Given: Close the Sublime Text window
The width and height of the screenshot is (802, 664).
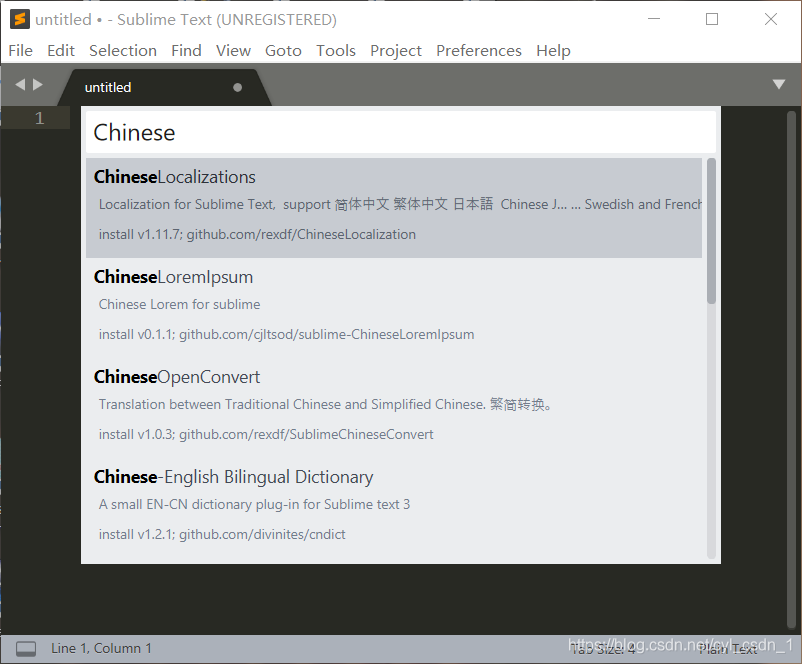Looking at the screenshot, I should (x=771, y=19).
